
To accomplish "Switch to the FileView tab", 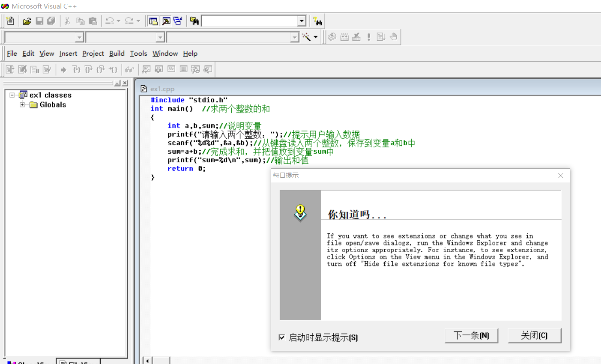I will 78,362.
